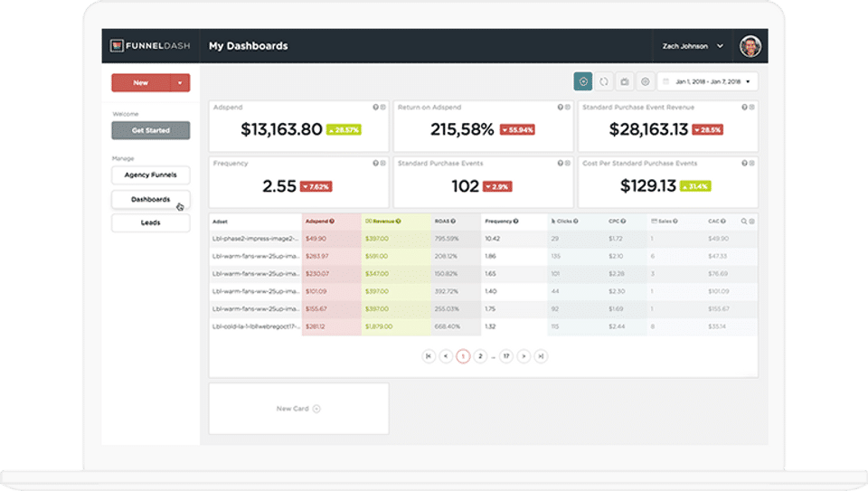Click the info icon beside Clicks column header
The image size is (868, 491).
tap(576, 222)
